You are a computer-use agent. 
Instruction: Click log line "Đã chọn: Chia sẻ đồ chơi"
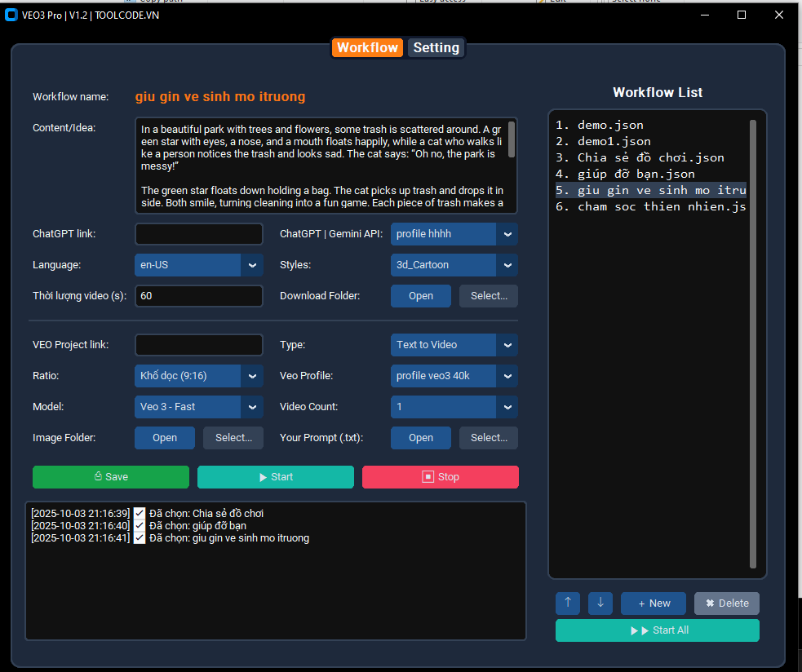click(x=148, y=514)
